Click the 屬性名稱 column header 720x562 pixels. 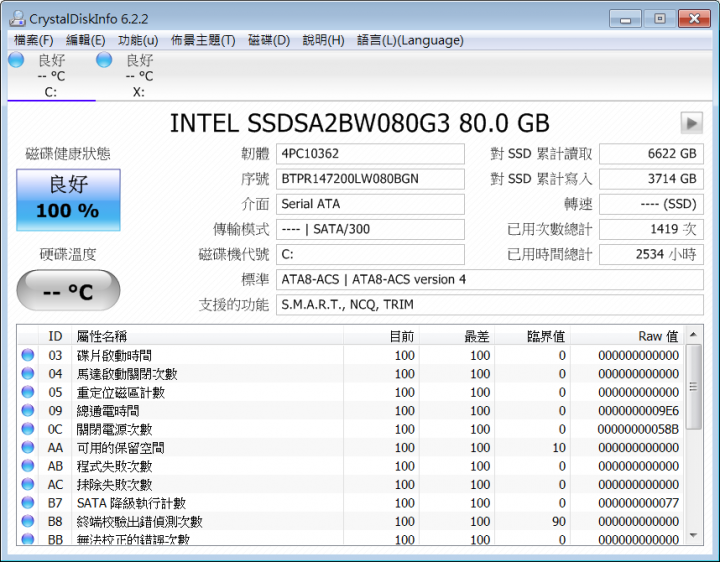click(207, 336)
